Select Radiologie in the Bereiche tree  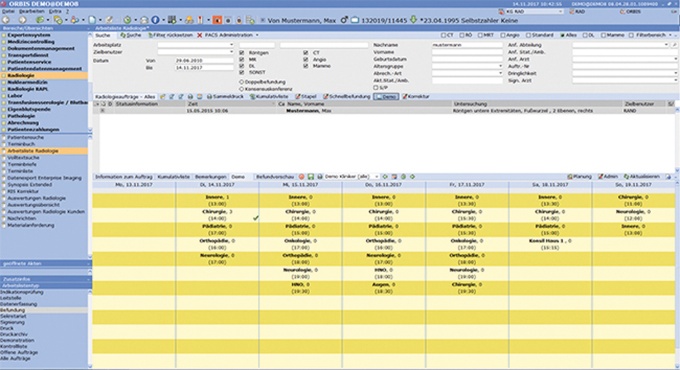[21, 75]
